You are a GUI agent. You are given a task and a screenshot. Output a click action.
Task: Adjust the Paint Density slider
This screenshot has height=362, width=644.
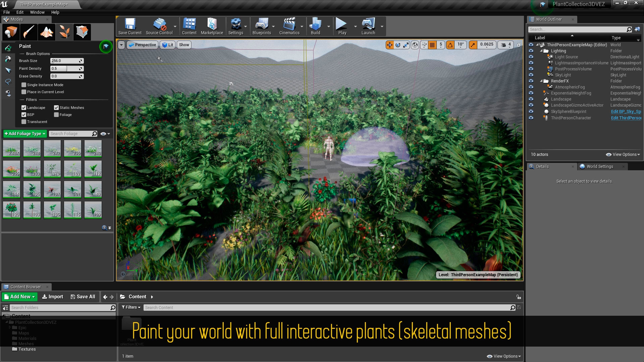point(67,68)
